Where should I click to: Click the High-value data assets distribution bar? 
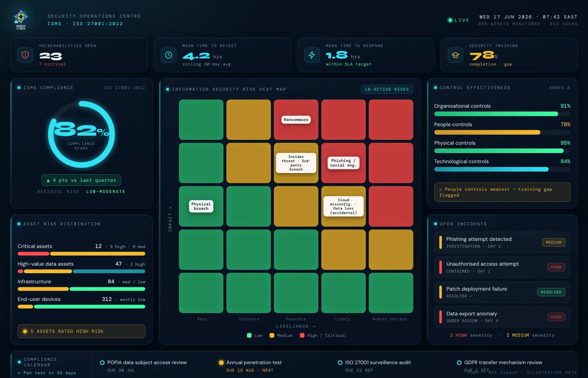point(81,271)
